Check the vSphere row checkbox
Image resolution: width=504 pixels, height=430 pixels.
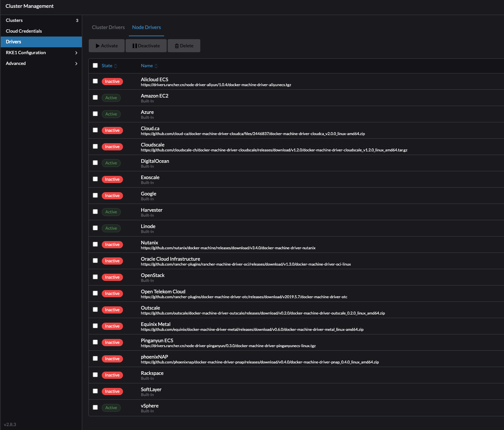coord(95,407)
